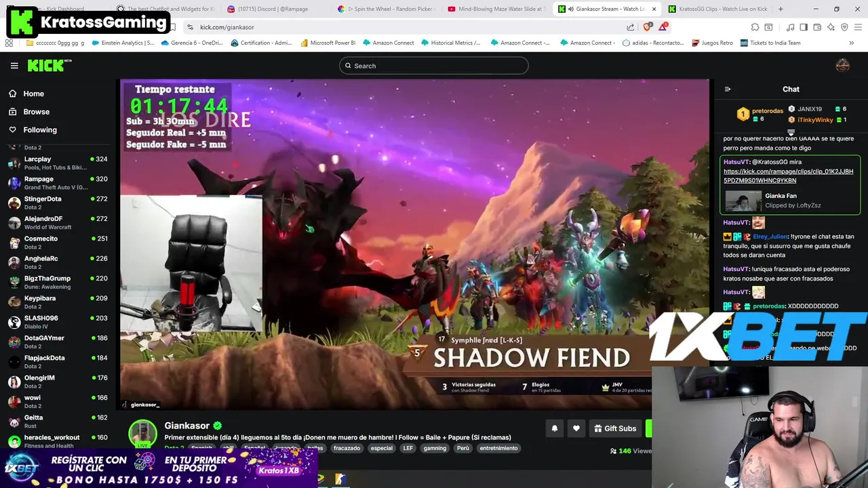This screenshot has height=488, width=868.
Task: Click the fracazado stream tag
Action: (347, 448)
